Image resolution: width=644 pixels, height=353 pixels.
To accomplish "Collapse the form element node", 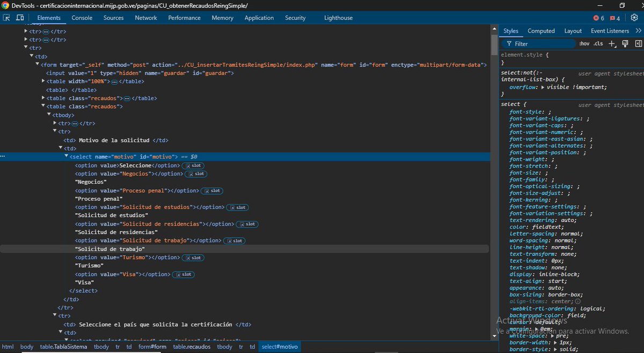I will point(38,64).
